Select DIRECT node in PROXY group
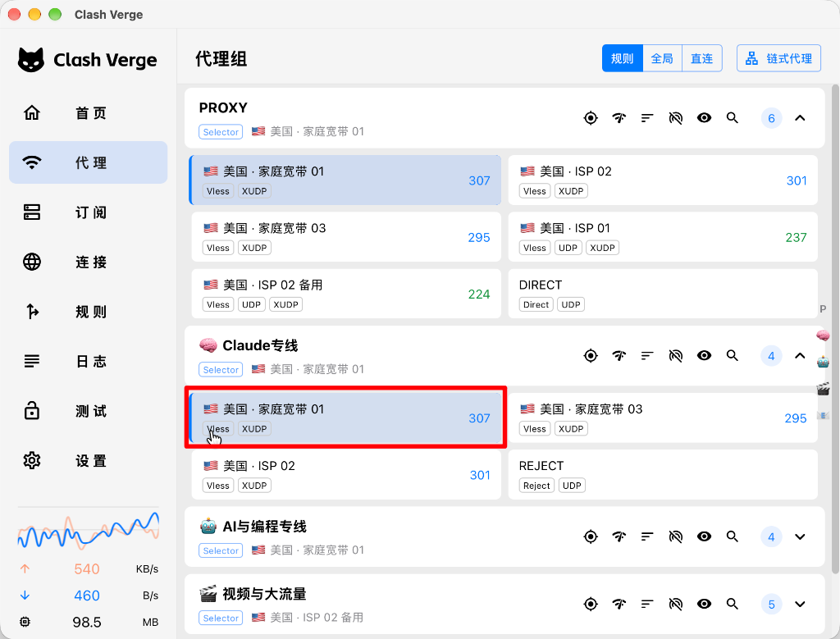Screen dimensions: 840x639 click(663, 294)
